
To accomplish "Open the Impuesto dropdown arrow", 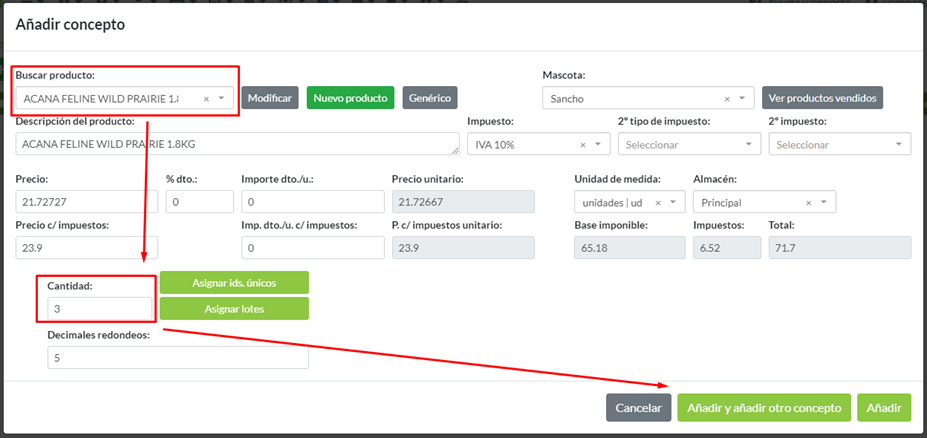I will (x=598, y=145).
